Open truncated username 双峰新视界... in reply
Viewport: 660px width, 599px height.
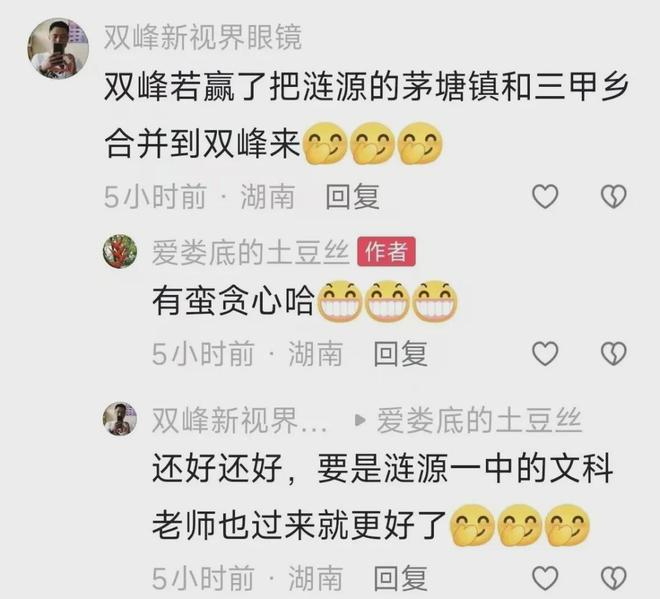click(x=239, y=420)
